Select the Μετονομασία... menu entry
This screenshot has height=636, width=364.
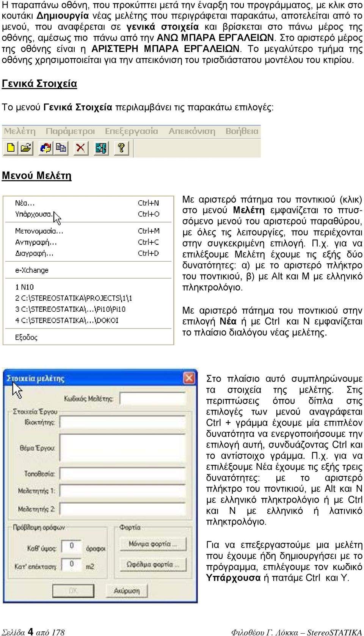87,231
